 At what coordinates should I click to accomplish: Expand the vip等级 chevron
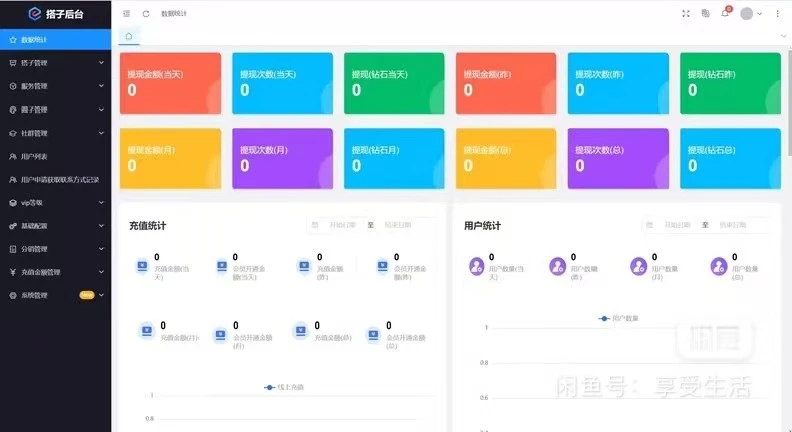101,203
